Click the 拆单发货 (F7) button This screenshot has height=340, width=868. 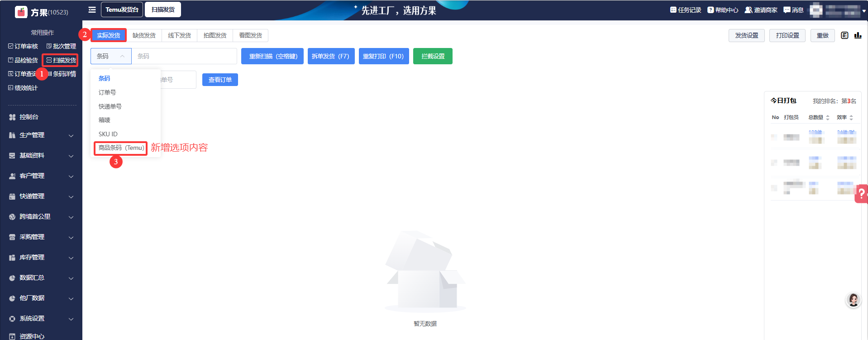coord(331,56)
